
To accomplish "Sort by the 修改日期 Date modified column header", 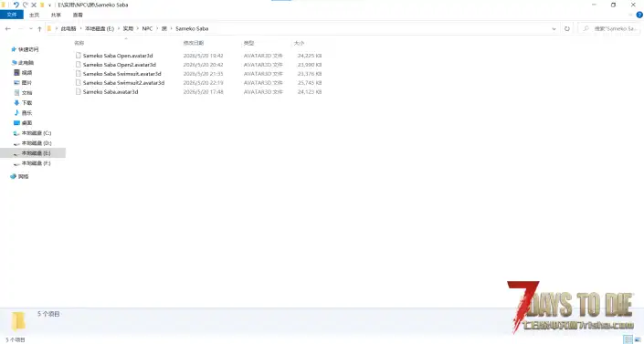I will (194, 43).
